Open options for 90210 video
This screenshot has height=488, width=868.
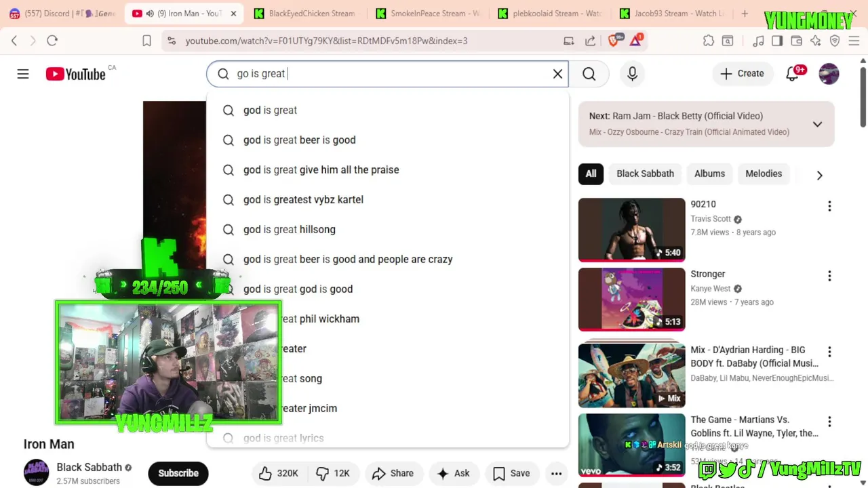pos(829,206)
